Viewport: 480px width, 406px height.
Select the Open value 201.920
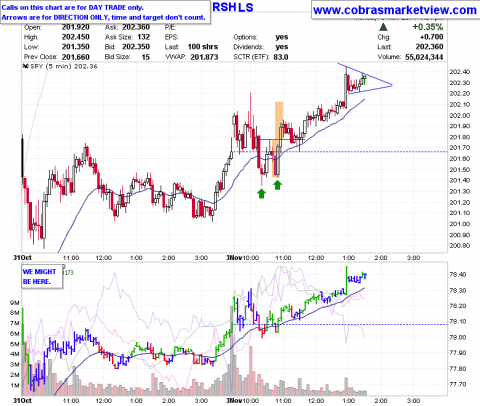tap(76, 27)
